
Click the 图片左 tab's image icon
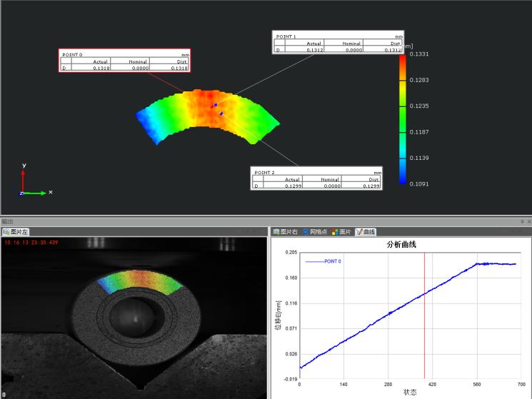point(6,232)
